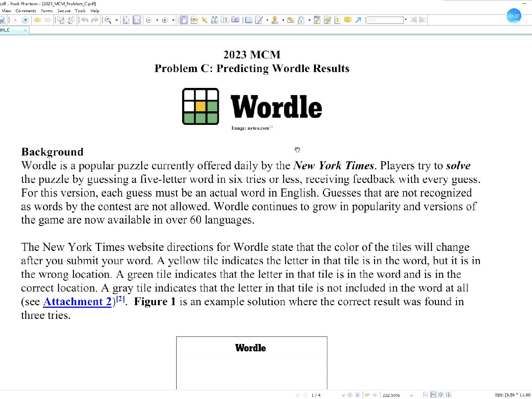Click the Rotate counterclockwise pages icon
This screenshot has width=532, height=399.
71,20
